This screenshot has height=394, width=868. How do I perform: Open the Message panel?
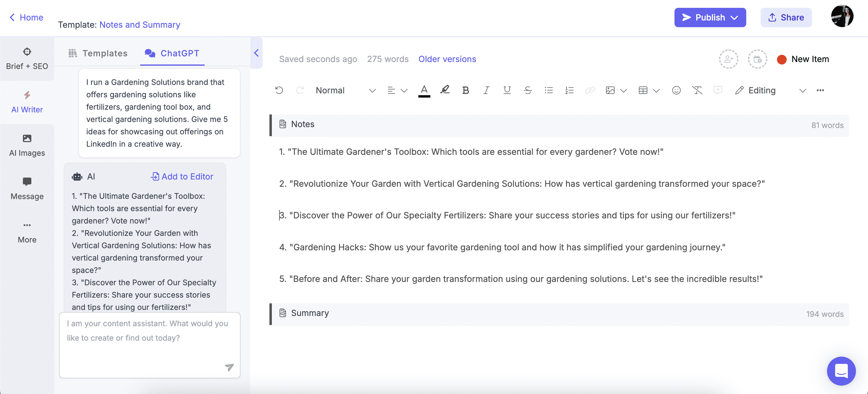27,189
